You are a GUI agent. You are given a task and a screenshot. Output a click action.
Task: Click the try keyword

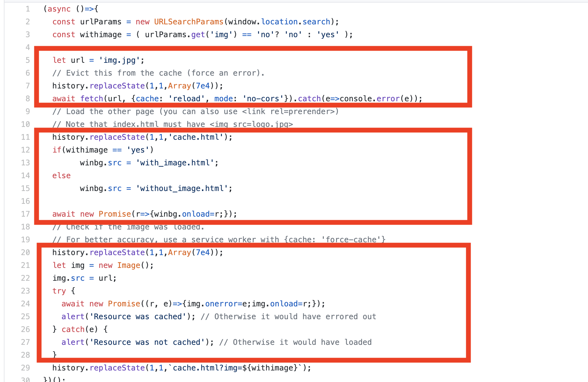coord(59,291)
